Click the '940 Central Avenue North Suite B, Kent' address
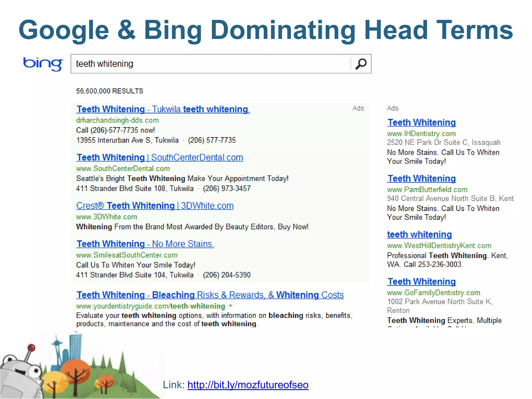This screenshot has height=399, width=532. pyautogui.click(x=450, y=198)
